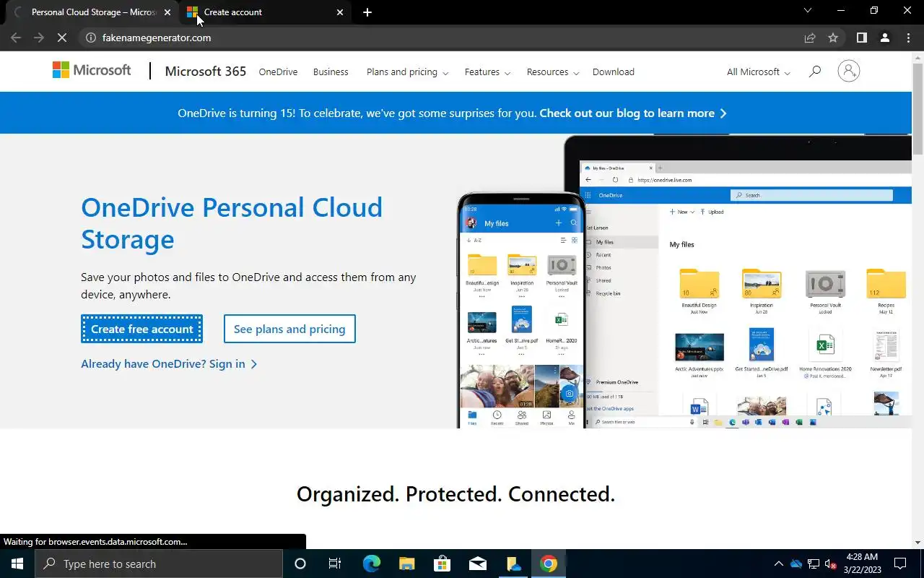Open File Explorer from the taskbar
Viewport: 924px width, 578px height.
[x=406, y=564]
